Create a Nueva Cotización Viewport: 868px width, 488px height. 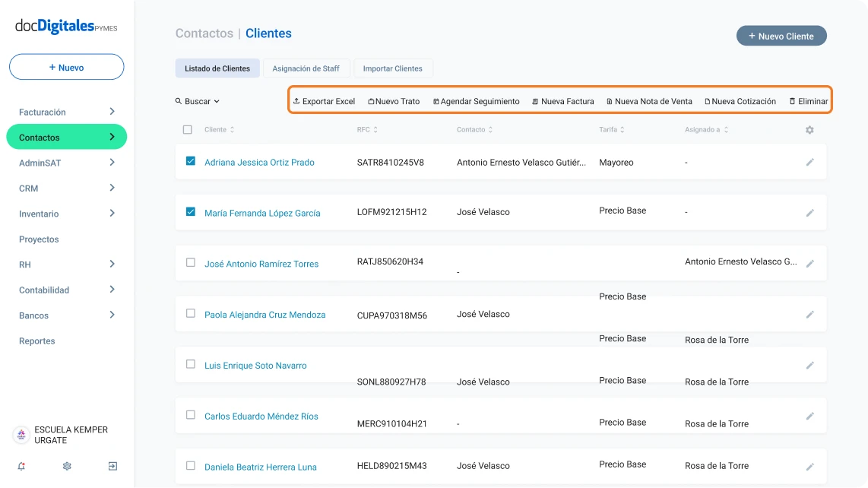[x=740, y=101]
